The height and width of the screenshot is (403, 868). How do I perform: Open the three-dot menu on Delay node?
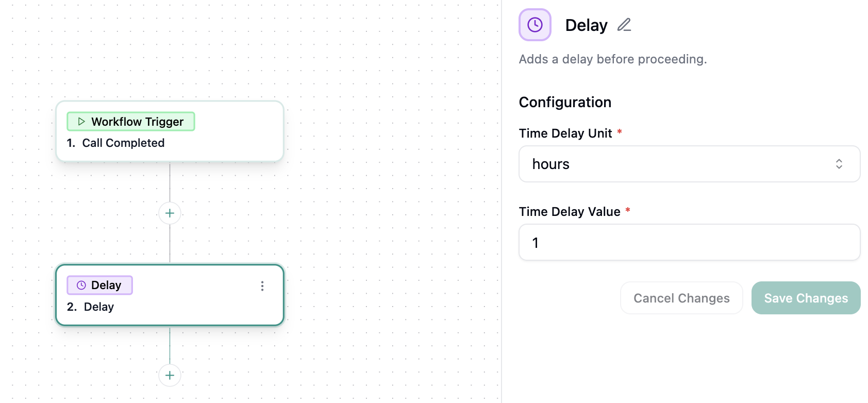(262, 286)
